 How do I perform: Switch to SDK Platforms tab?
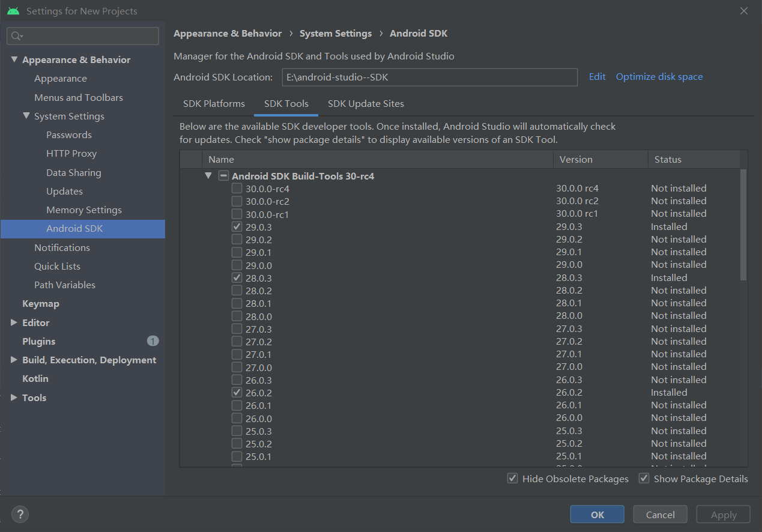(x=214, y=104)
